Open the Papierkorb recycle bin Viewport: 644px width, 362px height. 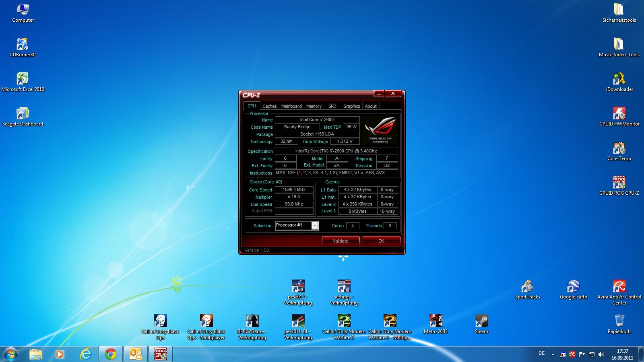point(619,324)
